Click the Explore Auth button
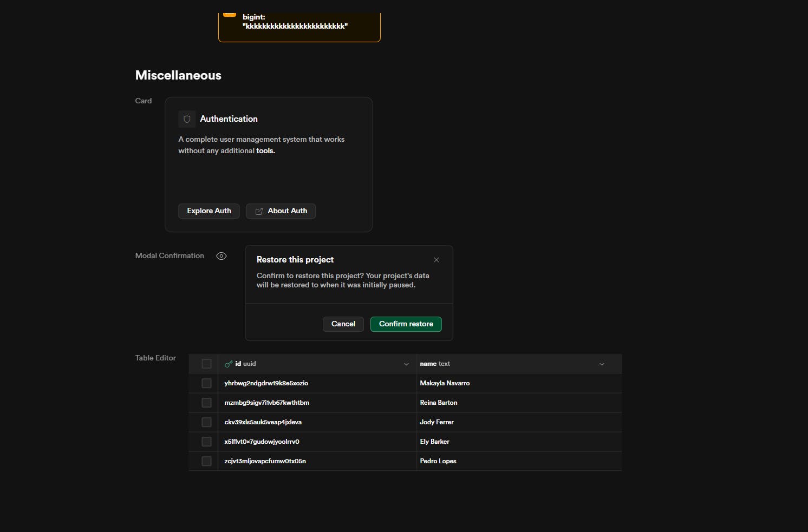The height and width of the screenshot is (532, 808). pyautogui.click(x=209, y=211)
